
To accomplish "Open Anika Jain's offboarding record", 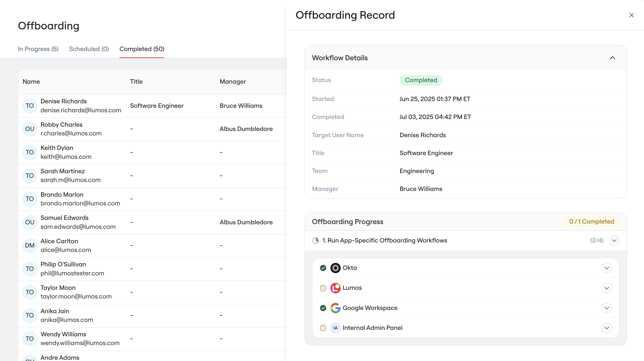I will tap(152, 315).
